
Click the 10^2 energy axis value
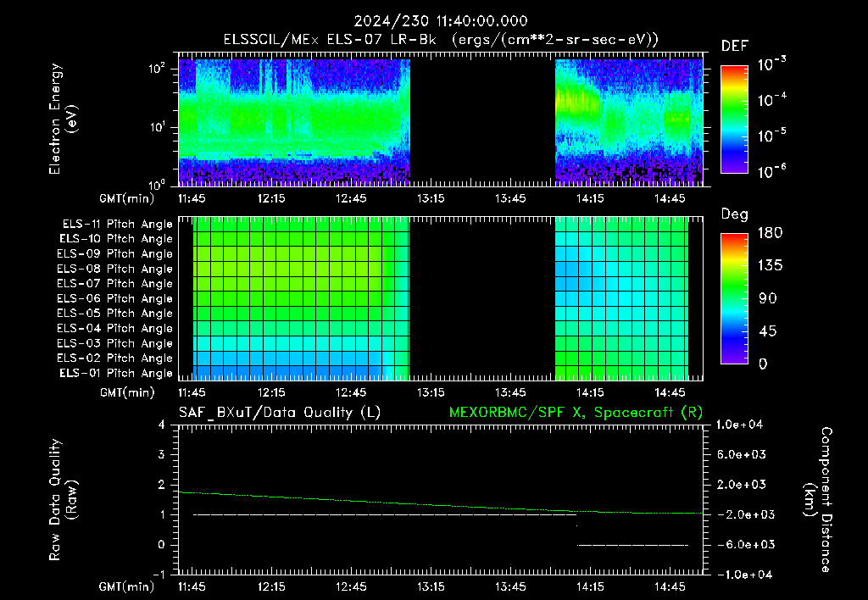[157, 69]
